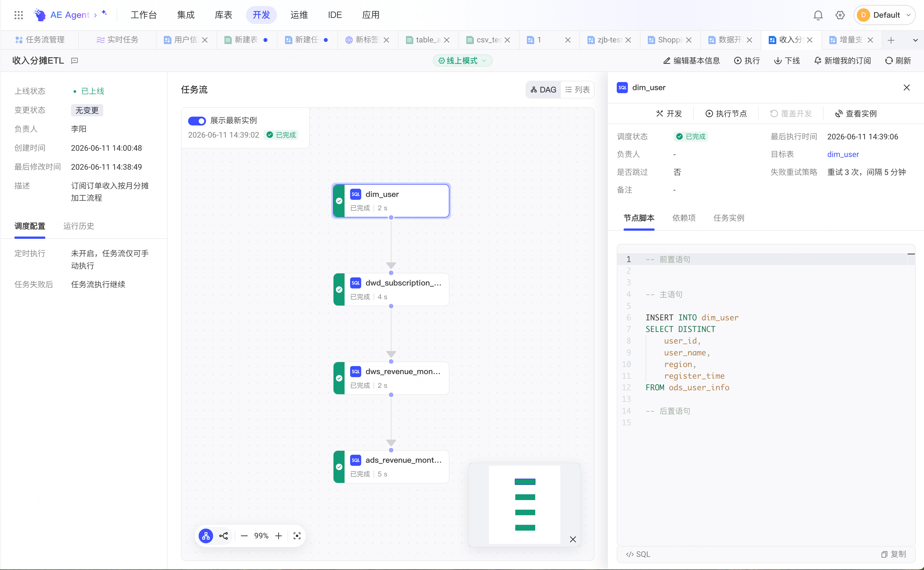This screenshot has width=924, height=570.
Task: Switch to the 任务实例 tab
Action: point(729,218)
